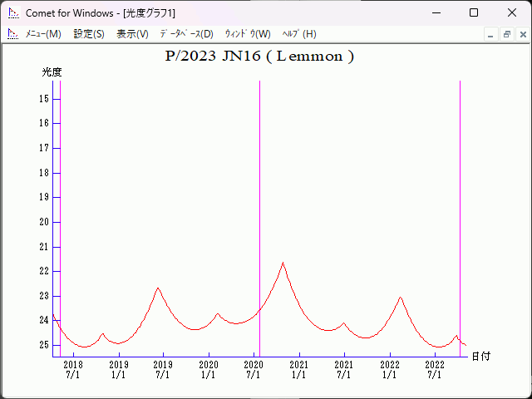
Task: Open the ヘルプ(H) help menu
Action: [299, 34]
